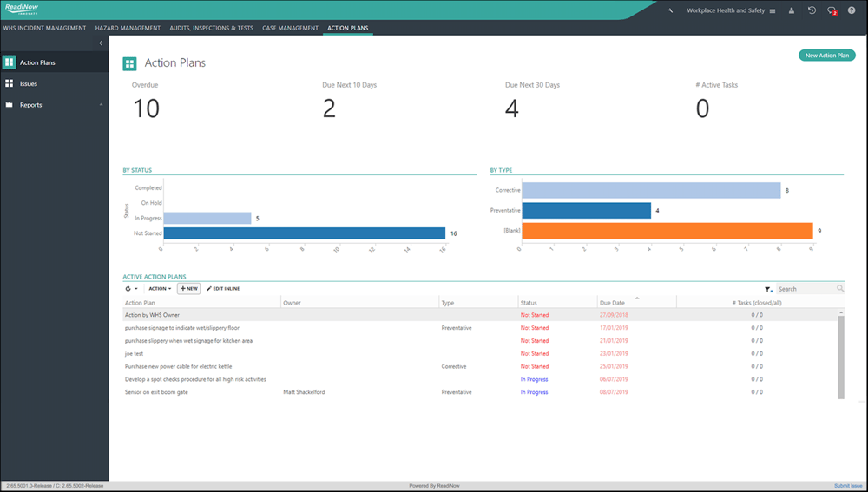Click the version release text in footer
The height and width of the screenshot is (492, 868).
pos(55,486)
